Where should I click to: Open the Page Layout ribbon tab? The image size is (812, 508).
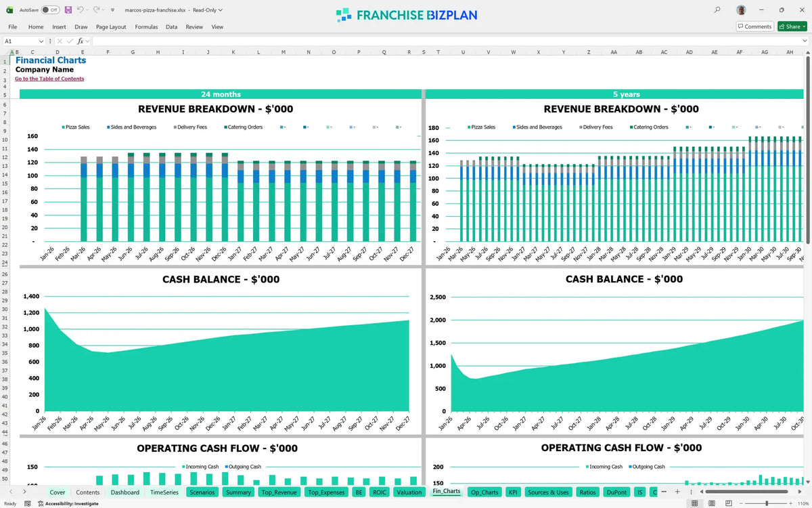(x=111, y=27)
